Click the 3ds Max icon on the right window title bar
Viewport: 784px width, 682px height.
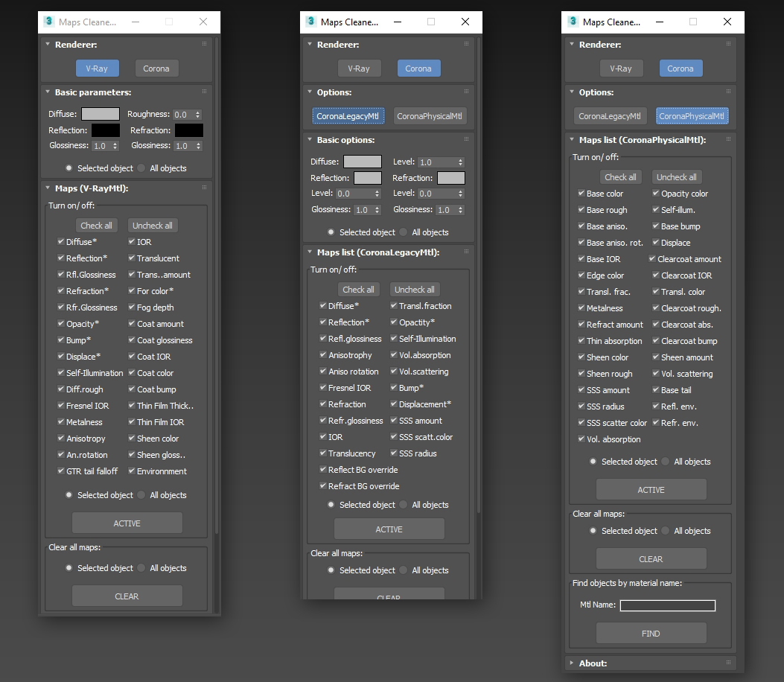pos(573,22)
